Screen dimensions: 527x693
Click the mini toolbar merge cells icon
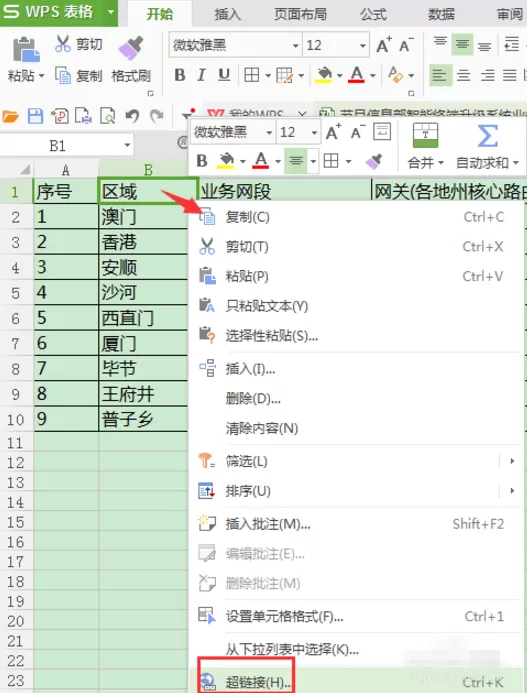pos(425,136)
